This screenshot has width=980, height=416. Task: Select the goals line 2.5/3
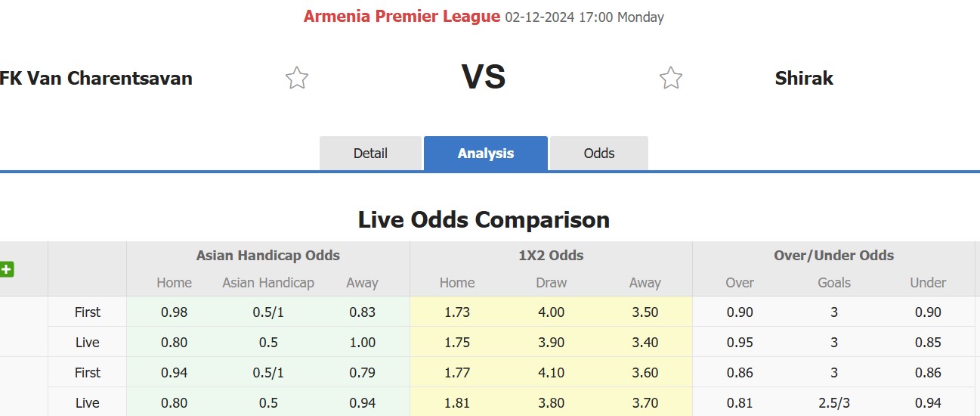834,402
